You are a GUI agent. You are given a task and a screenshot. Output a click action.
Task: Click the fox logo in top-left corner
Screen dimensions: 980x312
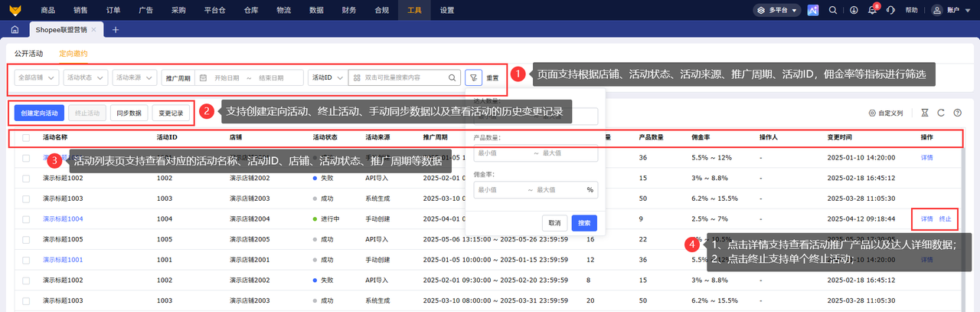pyautogui.click(x=16, y=10)
